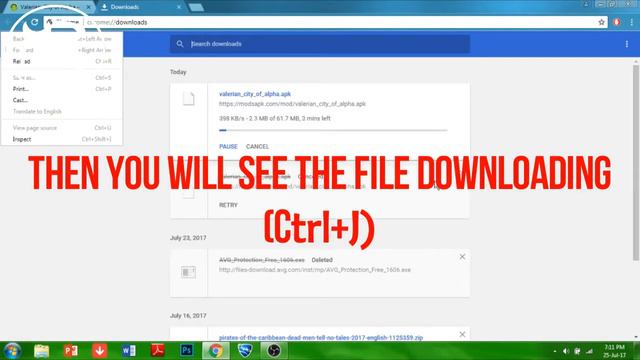Click file icon of valerian_city_of_alpha.apk

pyautogui.click(x=189, y=99)
